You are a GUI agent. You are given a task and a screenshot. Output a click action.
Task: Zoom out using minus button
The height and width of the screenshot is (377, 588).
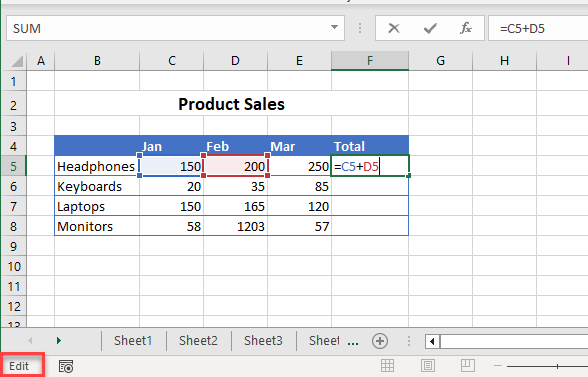[x=498, y=366]
